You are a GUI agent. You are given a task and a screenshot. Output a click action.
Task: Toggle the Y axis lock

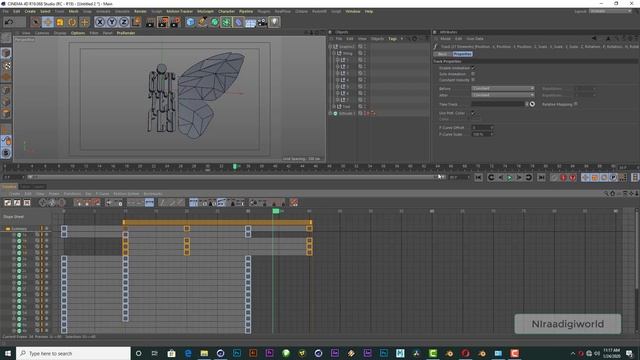[x=112, y=22]
